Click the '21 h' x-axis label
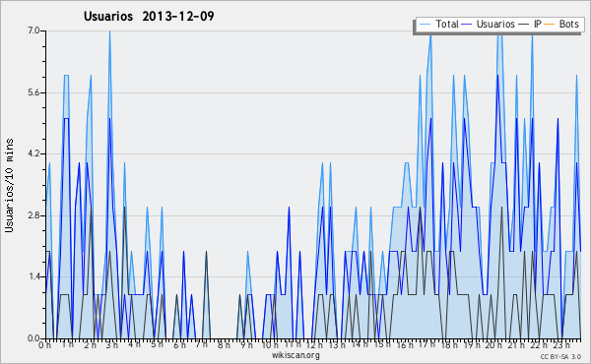Image resolution: width=591 pixels, height=364 pixels. pyautogui.click(x=516, y=344)
